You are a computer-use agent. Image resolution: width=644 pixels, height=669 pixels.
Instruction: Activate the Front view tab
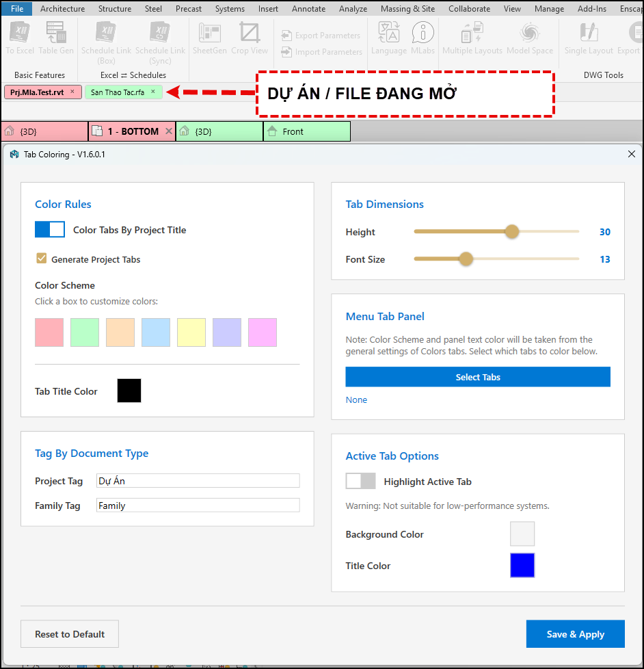click(x=307, y=131)
